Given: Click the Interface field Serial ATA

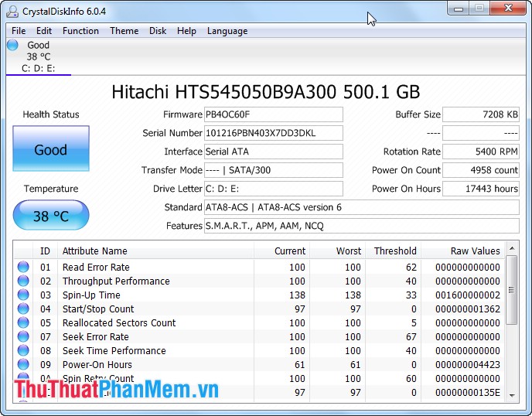Looking at the screenshot, I should coord(274,152).
